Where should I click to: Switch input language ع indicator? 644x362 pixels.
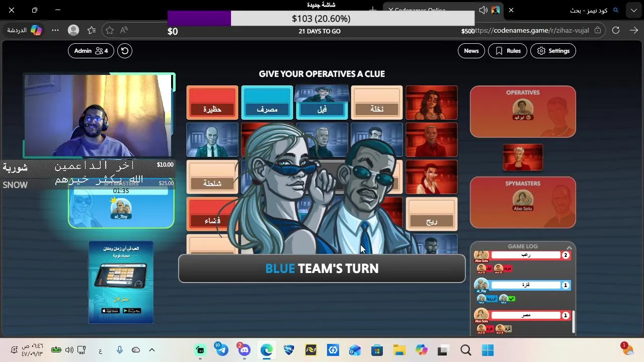point(101,350)
